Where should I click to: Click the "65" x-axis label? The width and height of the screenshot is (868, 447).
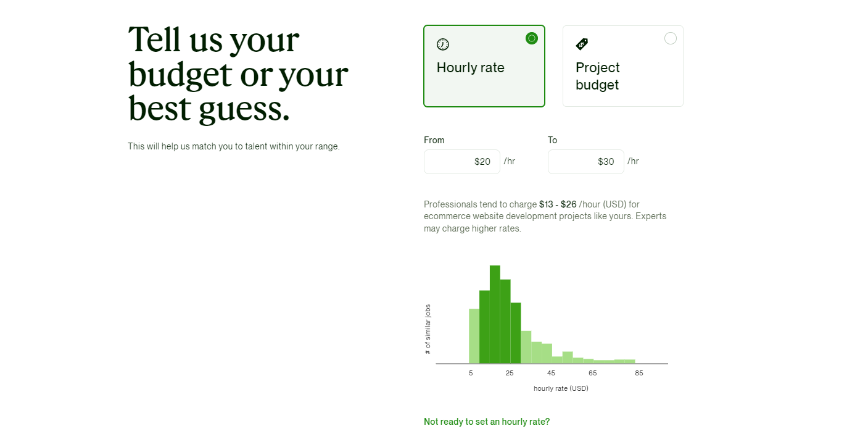pos(593,373)
